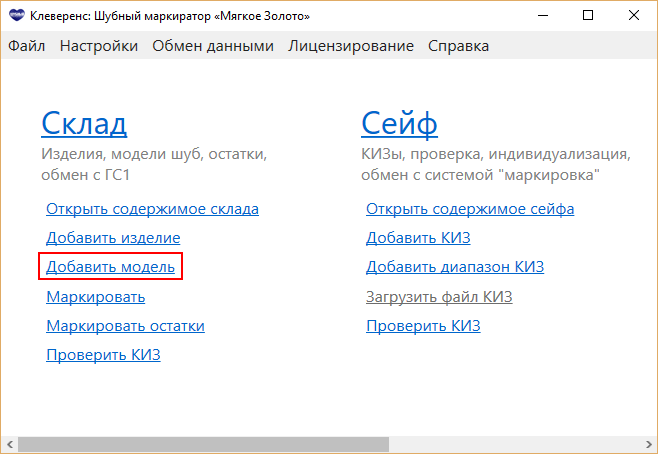
Task: Click the Склад heading link
Action: tap(84, 123)
